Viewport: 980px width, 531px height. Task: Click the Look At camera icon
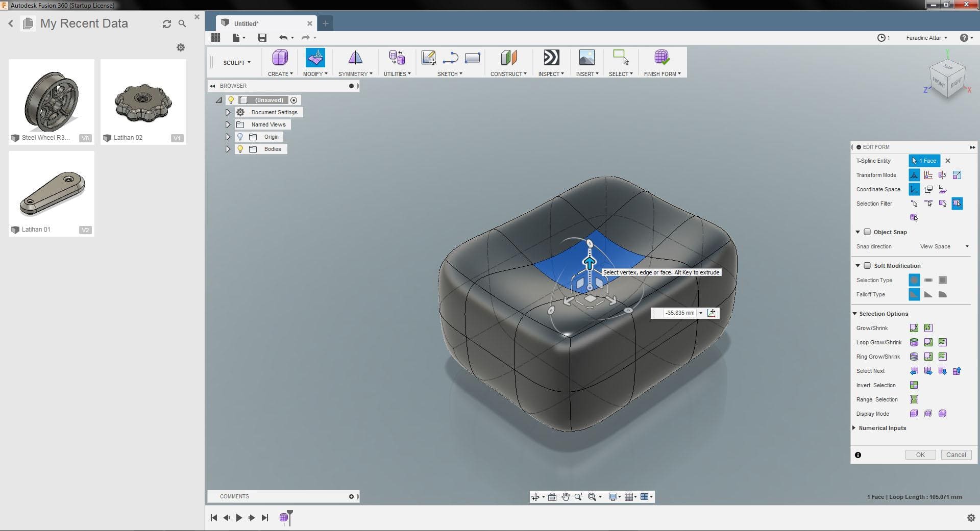click(x=552, y=497)
